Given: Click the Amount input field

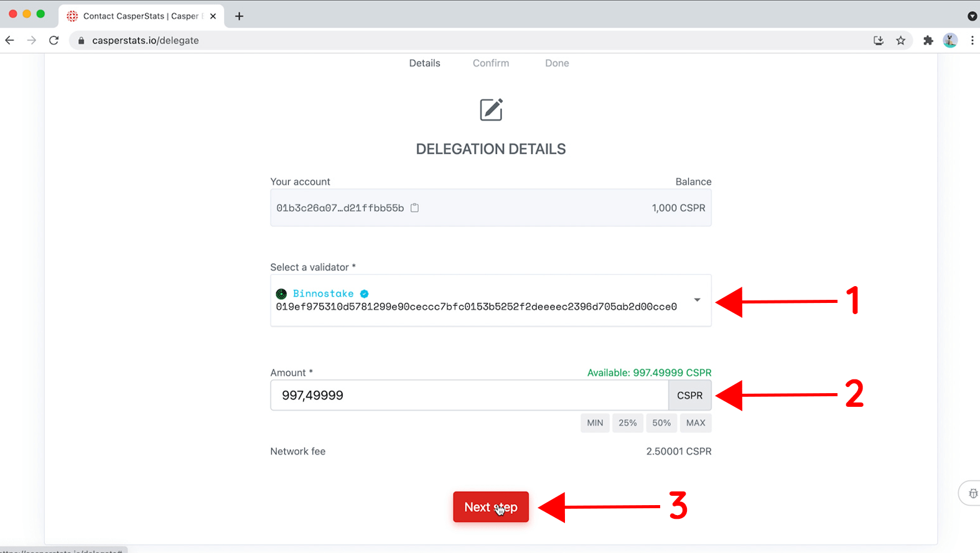Looking at the screenshot, I should (x=470, y=395).
